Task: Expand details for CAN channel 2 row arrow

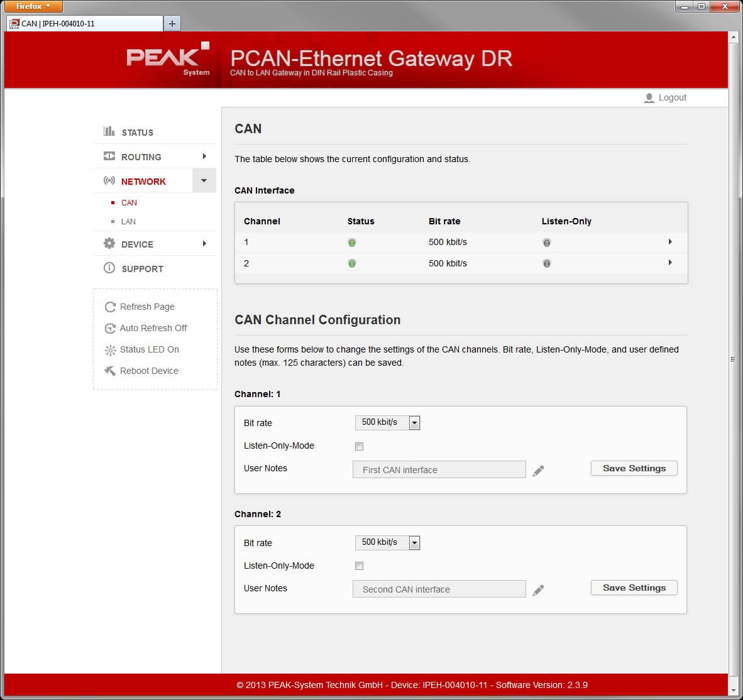Action: 670,263
